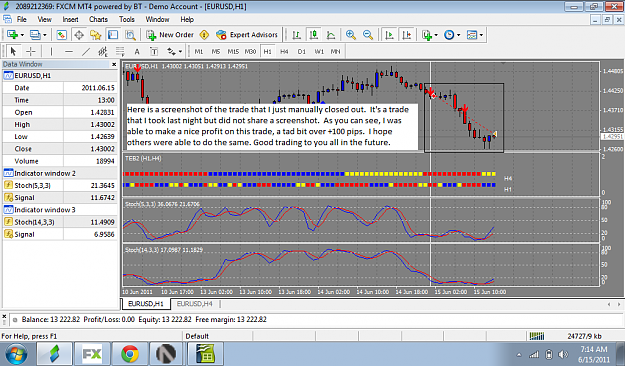Viewport: 625px width, 366px height.
Task: Expand the Profiles dropdown arrow
Action: (x=44, y=35)
